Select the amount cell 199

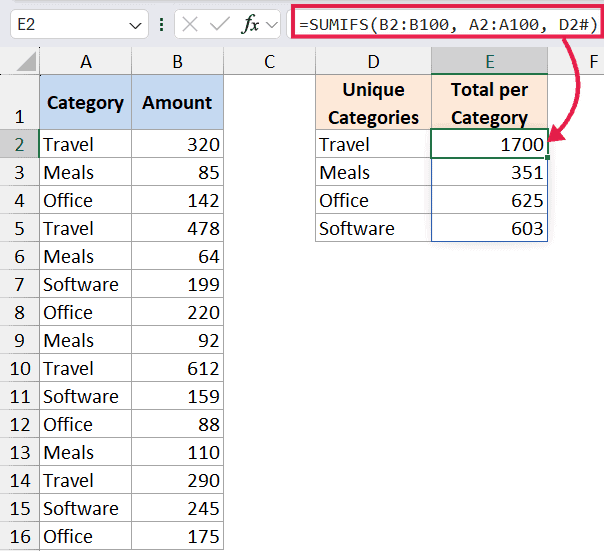tap(177, 284)
